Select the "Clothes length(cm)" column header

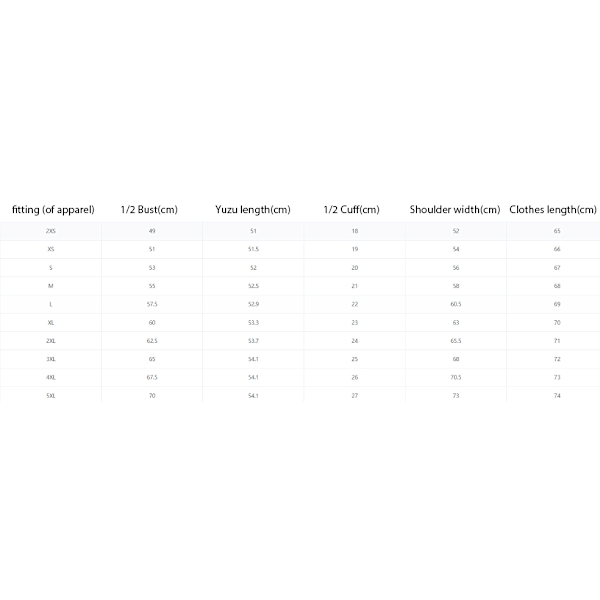(553, 209)
